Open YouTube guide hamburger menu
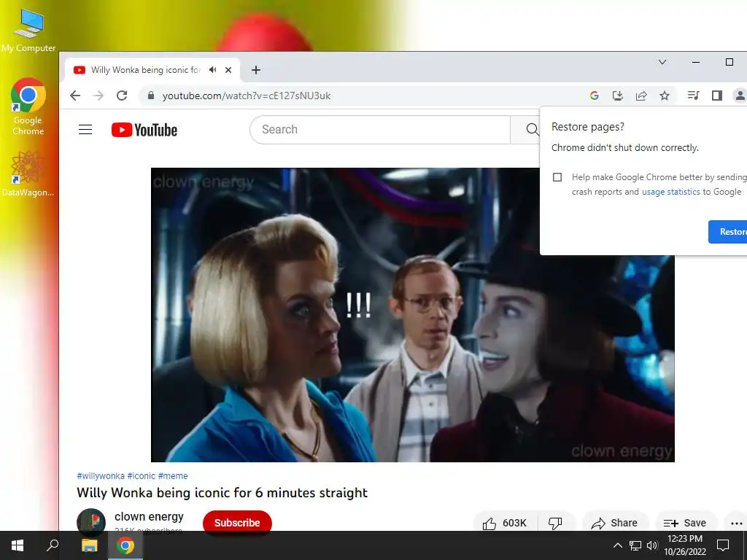The height and width of the screenshot is (560, 747). click(x=85, y=130)
